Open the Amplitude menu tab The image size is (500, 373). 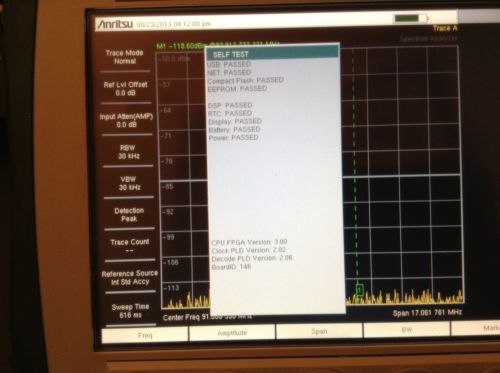click(232, 333)
